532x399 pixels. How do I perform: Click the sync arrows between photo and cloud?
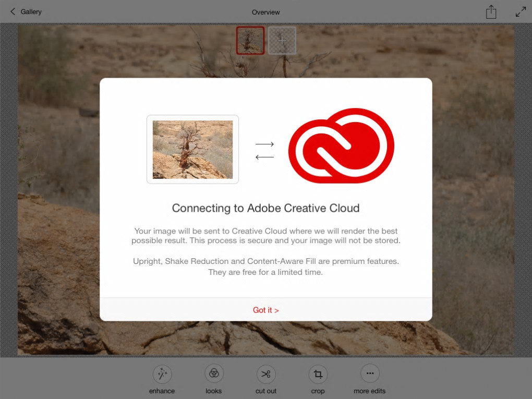click(x=264, y=151)
